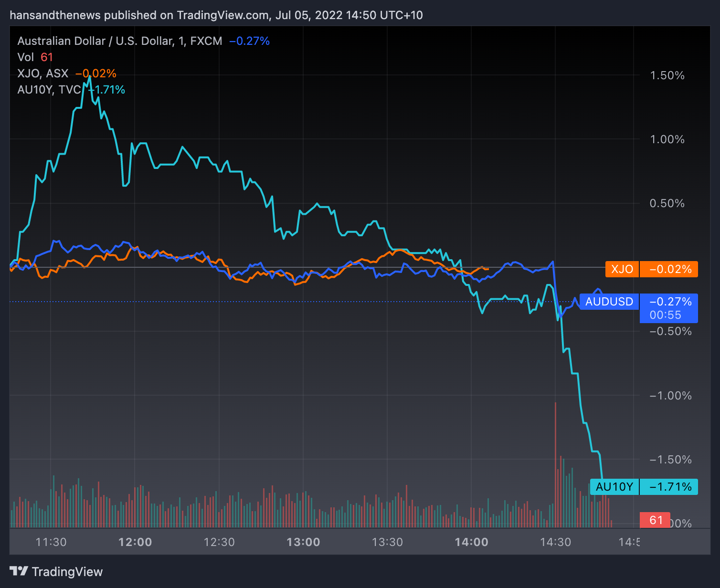Click the XJO, ASX legend entry

(x=43, y=73)
